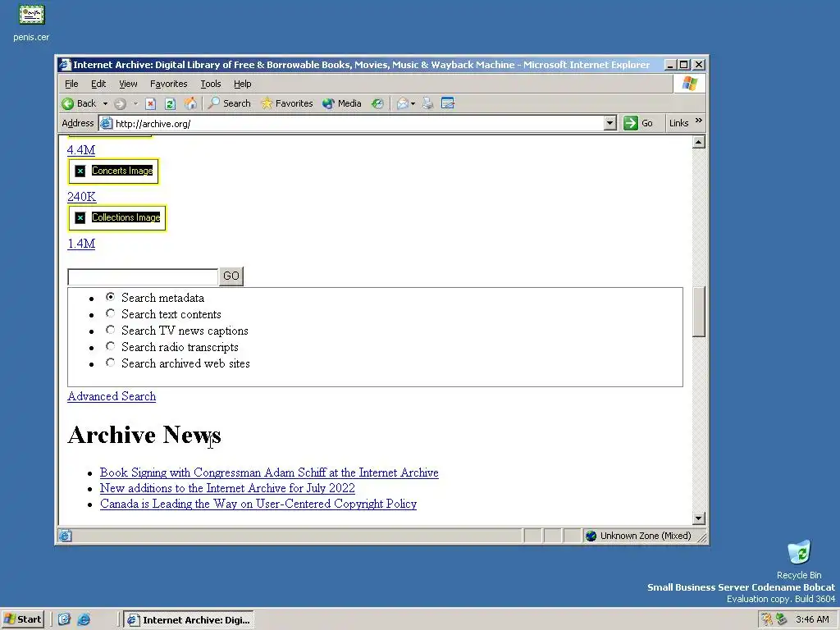Click the Edit page toolbar icon
Screen dimensions: 840x630
[x=448, y=103]
